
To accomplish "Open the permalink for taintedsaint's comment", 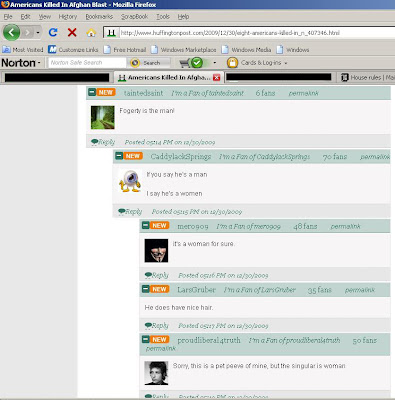I will click(303, 93).
